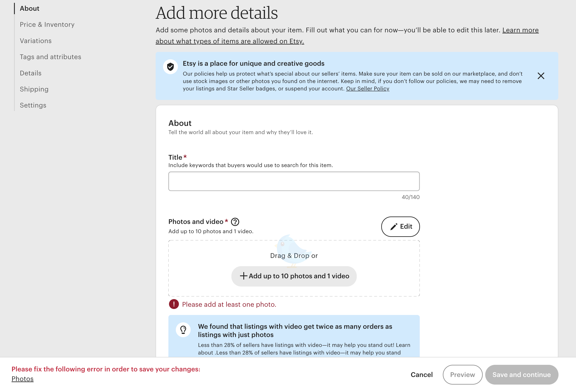Click the pencil Edit button for photos
Image resolution: width=576 pixels, height=392 pixels.
click(400, 227)
